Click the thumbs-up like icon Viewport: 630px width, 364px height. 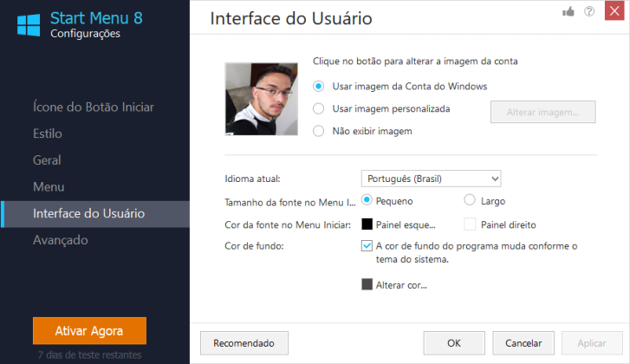coord(568,11)
